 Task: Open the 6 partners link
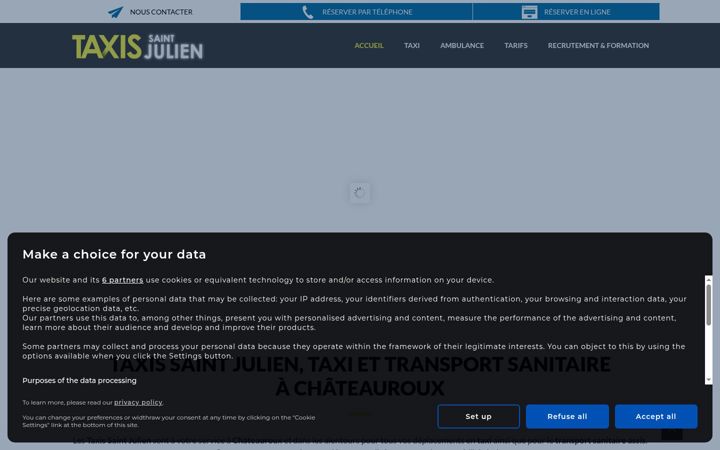point(123,280)
